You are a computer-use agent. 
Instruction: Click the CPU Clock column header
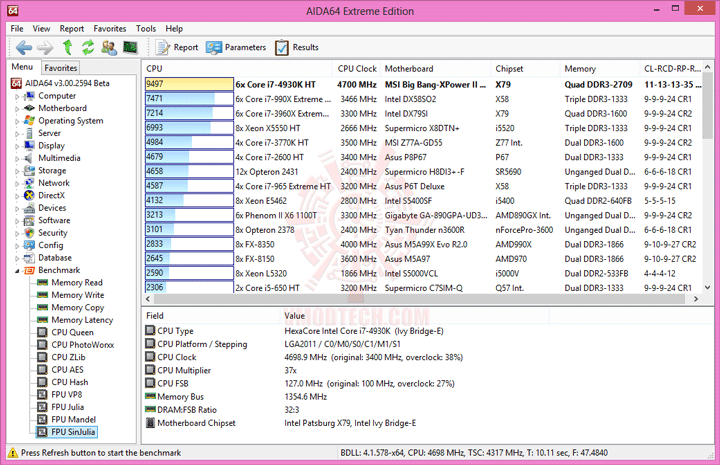click(357, 68)
